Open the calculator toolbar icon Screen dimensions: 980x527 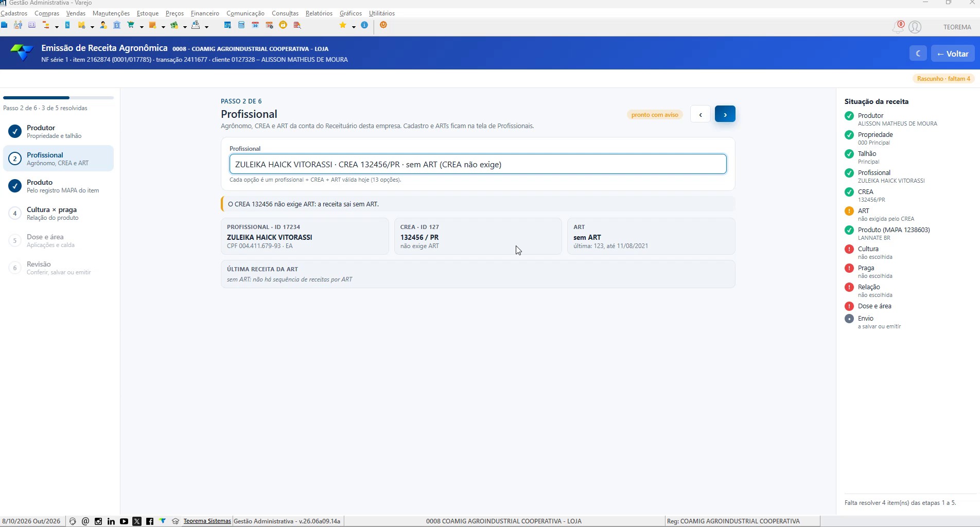pos(241,25)
